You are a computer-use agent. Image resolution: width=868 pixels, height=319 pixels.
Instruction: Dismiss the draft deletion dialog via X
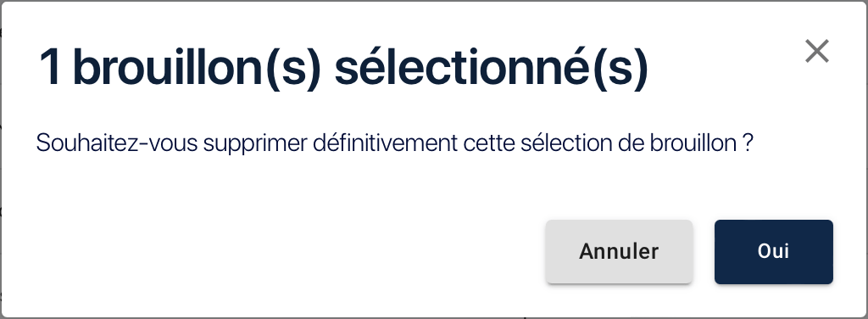(x=817, y=51)
